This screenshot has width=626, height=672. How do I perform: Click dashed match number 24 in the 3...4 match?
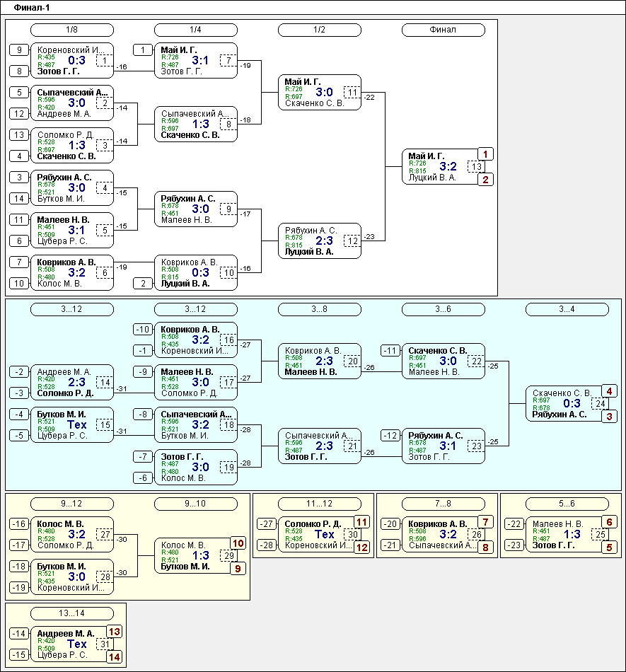[601, 404]
